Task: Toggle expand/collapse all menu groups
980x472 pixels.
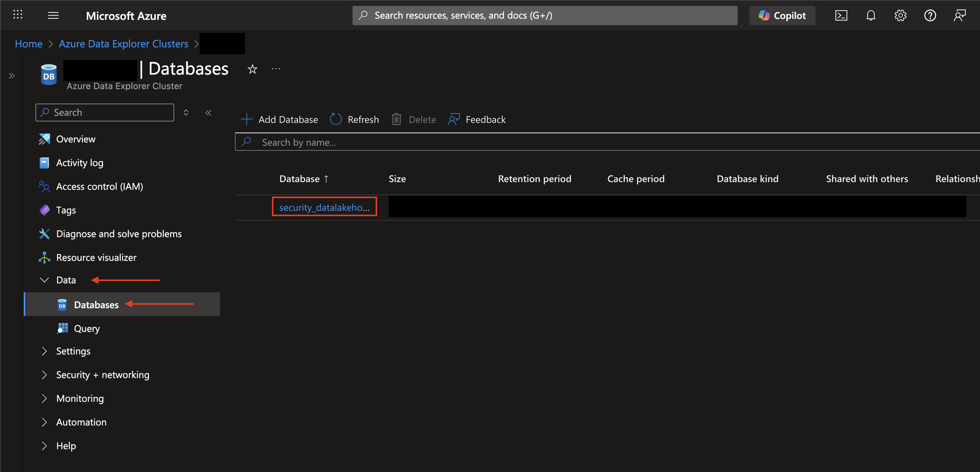Action: (186, 112)
